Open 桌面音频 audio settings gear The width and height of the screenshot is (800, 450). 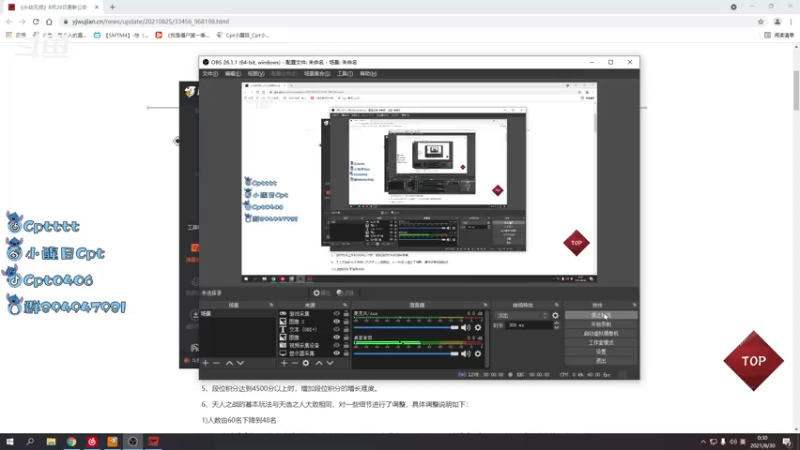point(478,354)
